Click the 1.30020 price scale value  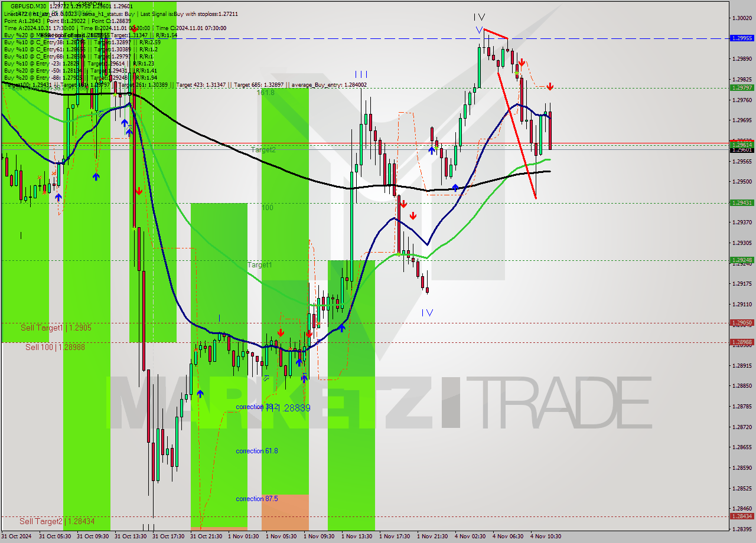pyautogui.click(x=742, y=18)
